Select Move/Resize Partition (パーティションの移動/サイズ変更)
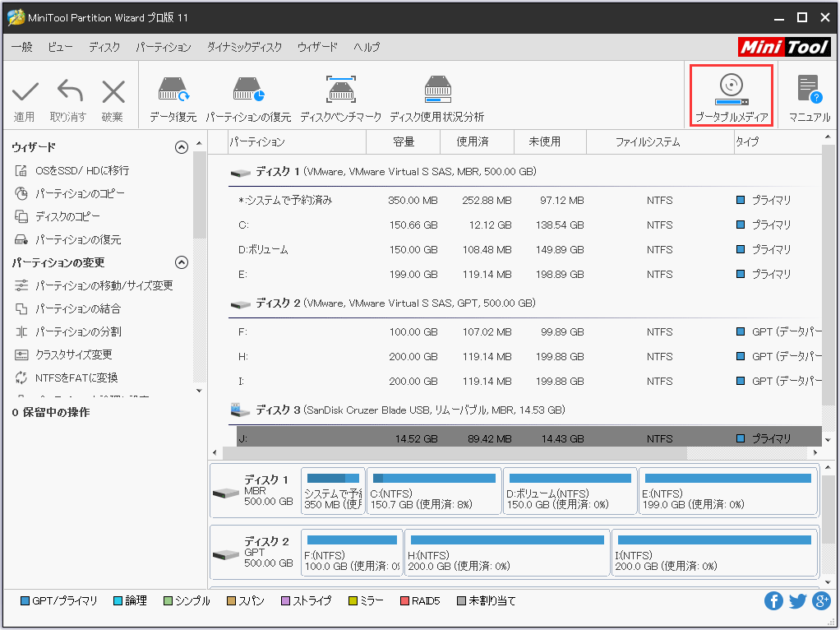 104,285
